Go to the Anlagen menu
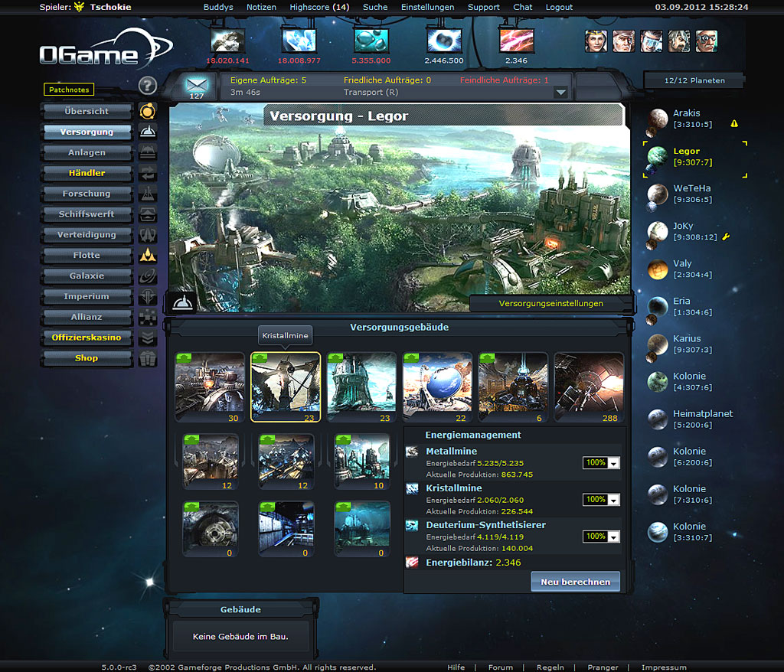 point(87,152)
